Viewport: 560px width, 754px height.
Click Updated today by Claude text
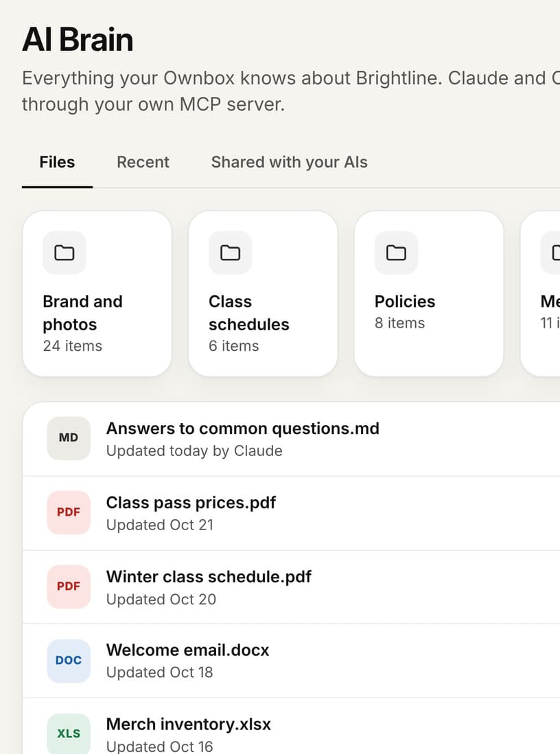194,451
